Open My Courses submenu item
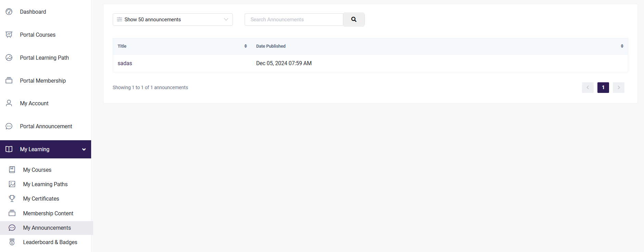 [x=37, y=170]
